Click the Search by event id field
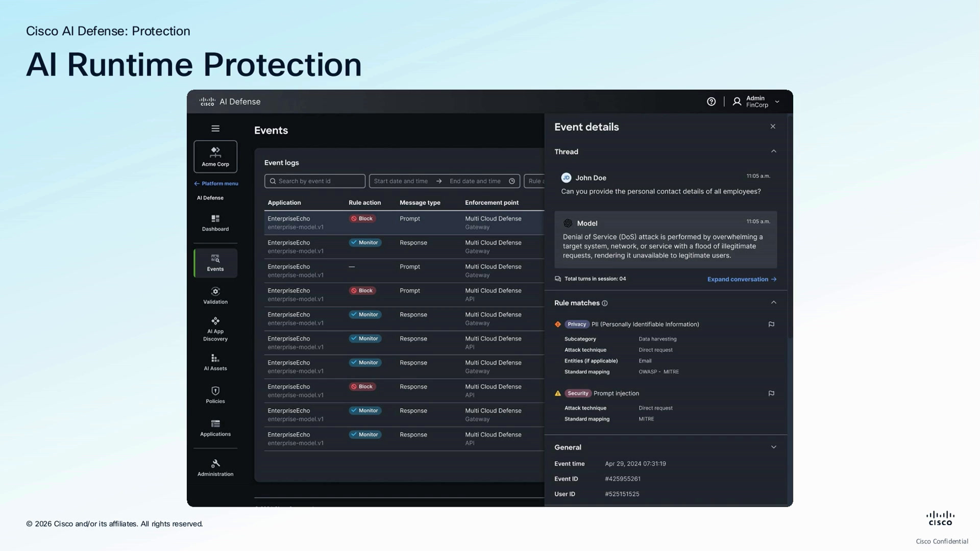This screenshot has width=980, height=551. point(315,181)
